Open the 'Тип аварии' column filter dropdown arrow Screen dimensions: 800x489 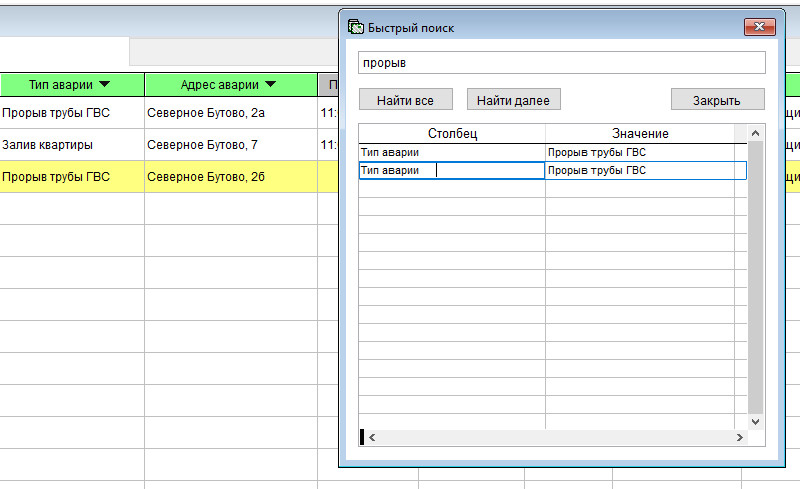pos(104,84)
